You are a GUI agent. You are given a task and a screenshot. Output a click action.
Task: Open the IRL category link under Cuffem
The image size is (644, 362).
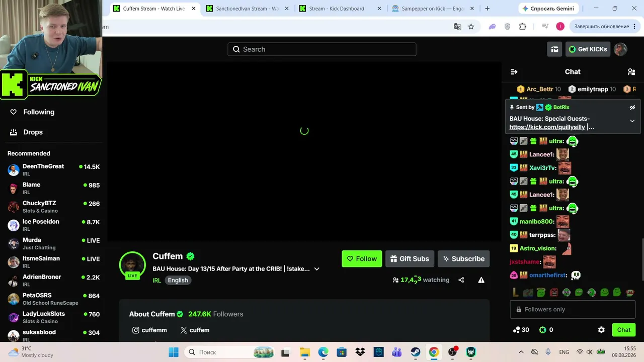click(157, 281)
